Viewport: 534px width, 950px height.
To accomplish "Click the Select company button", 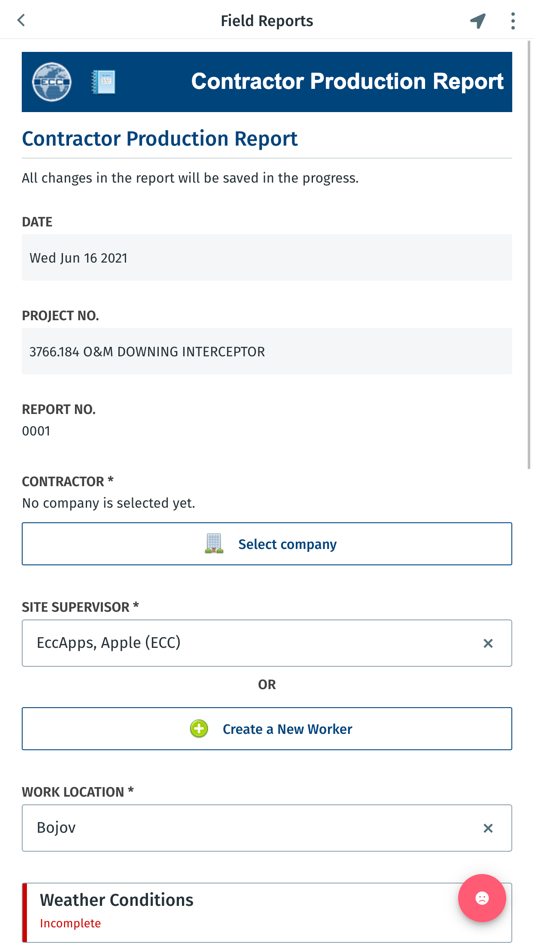I will pos(267,543).
